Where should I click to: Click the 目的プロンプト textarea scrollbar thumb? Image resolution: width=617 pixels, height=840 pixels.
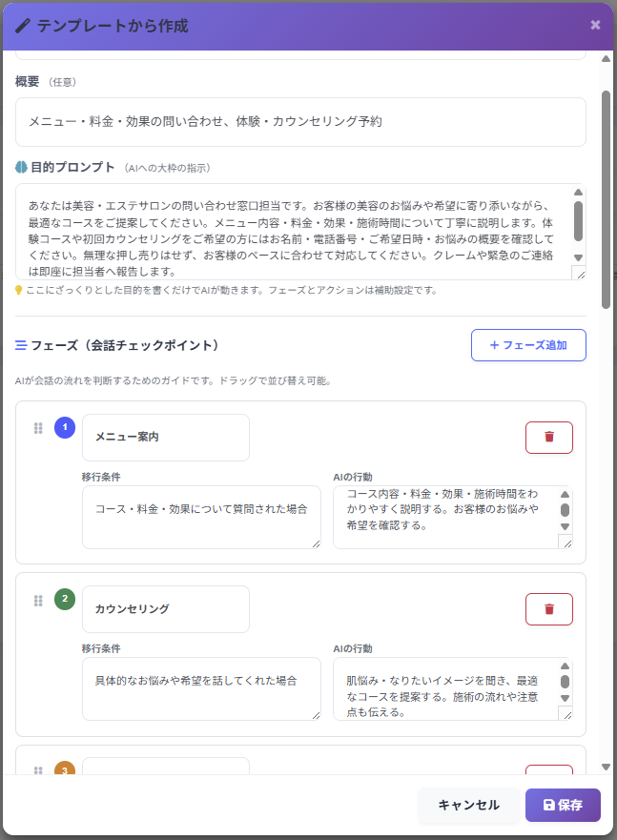579,221
